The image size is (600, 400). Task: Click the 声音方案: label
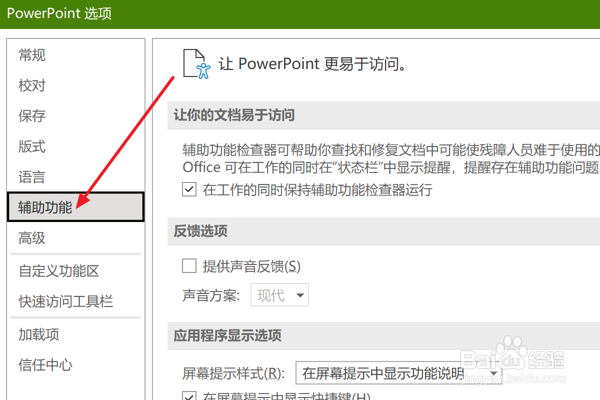[x=211, y=296]
